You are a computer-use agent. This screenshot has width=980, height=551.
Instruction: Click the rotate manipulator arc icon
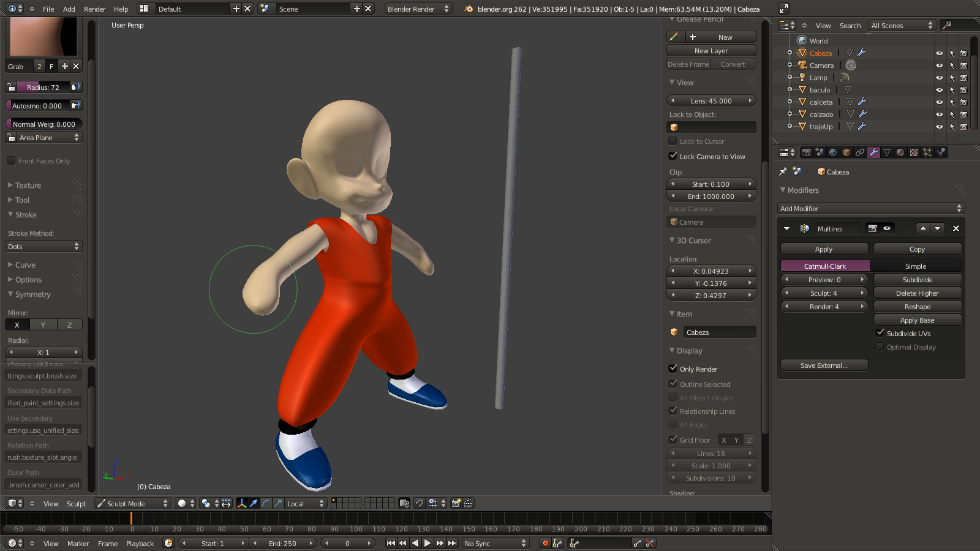pyautogui.click(x=266, y=503)
